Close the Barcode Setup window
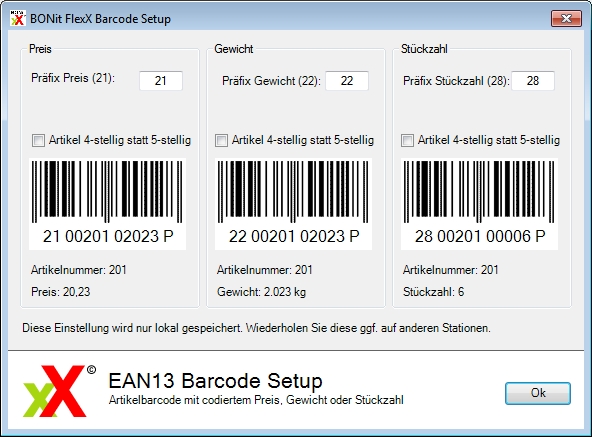 (566, 18)
